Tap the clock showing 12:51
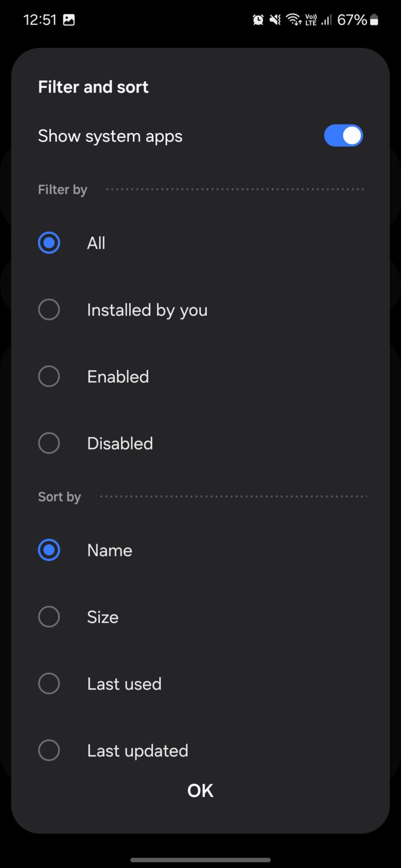The image size is (401, 868). 41,20
